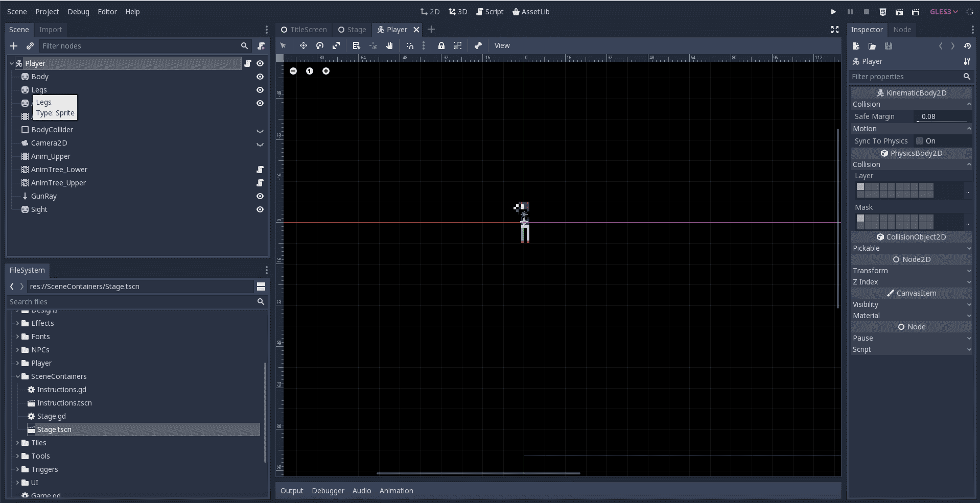This screenshot has width=980, height=503.
Task: Hide the GunRay node
Action: (260, 196)
